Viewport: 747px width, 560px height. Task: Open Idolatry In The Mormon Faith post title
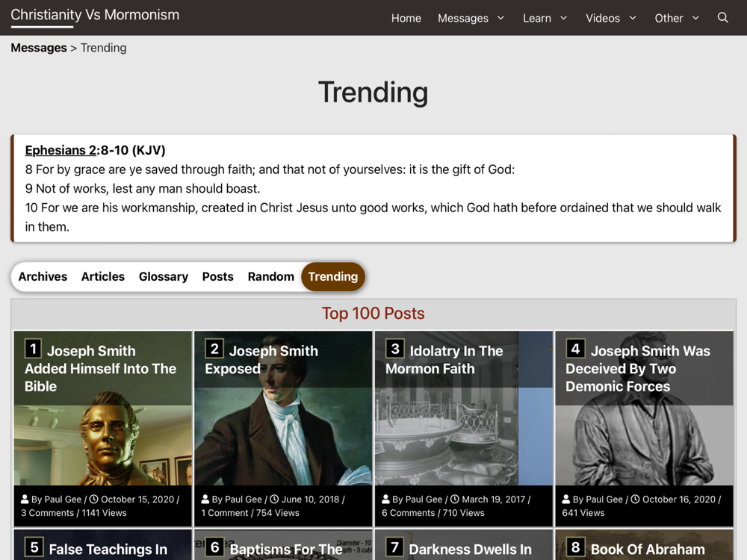coord(444,360)
